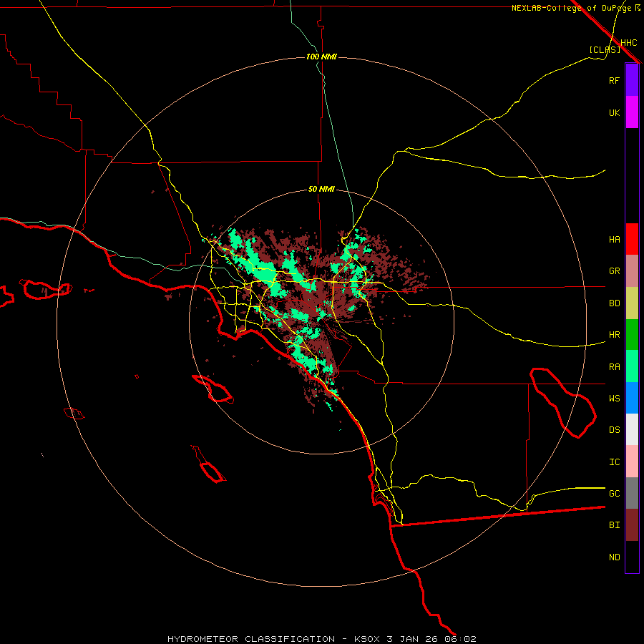Click the UK magenta legend swatch
This screenshot has width=644, height=644.
point(632,112)
